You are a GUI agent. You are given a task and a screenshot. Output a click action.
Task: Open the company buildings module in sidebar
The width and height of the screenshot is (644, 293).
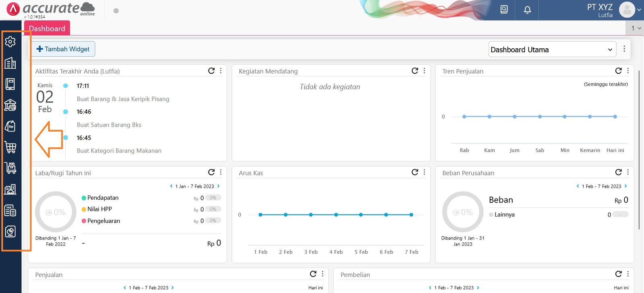10,63
